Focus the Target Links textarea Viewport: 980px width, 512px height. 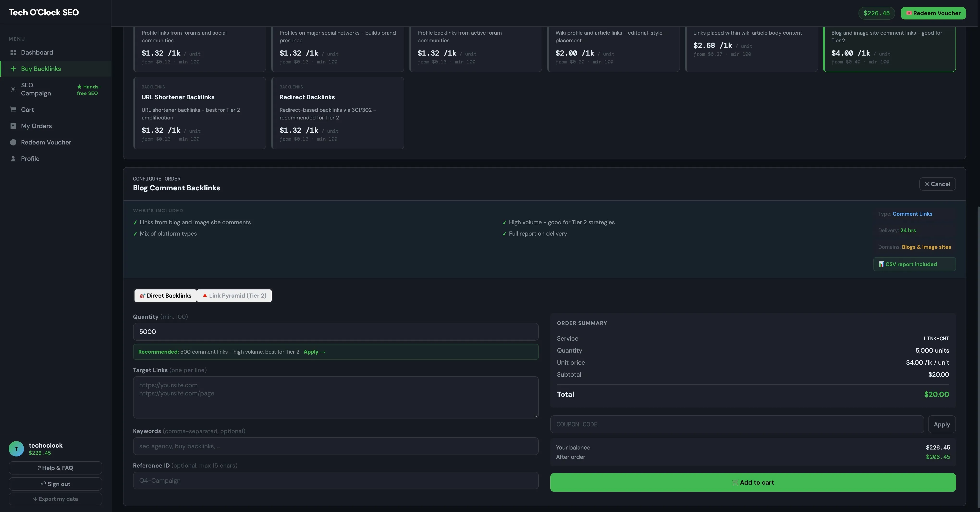336,397
